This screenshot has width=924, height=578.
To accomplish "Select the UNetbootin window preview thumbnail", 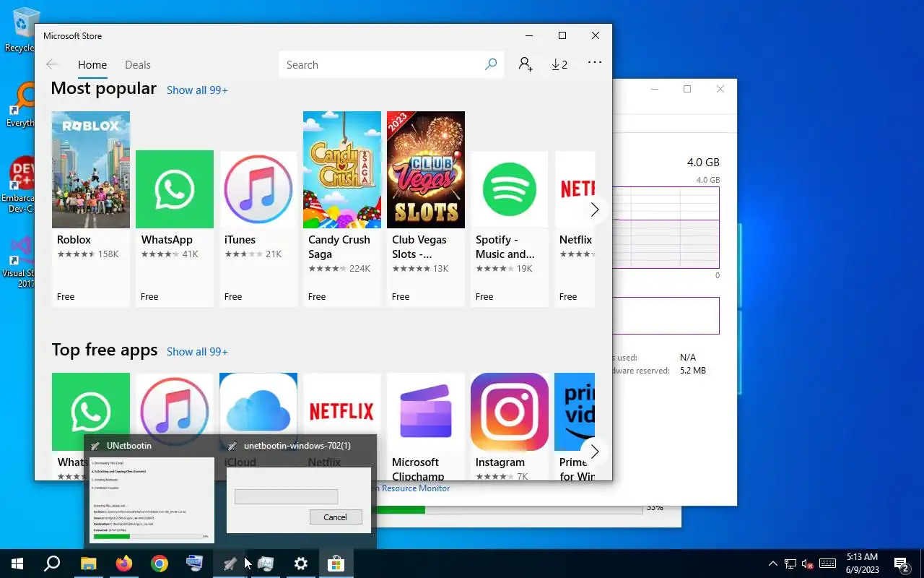I will (x=152, y=500).
